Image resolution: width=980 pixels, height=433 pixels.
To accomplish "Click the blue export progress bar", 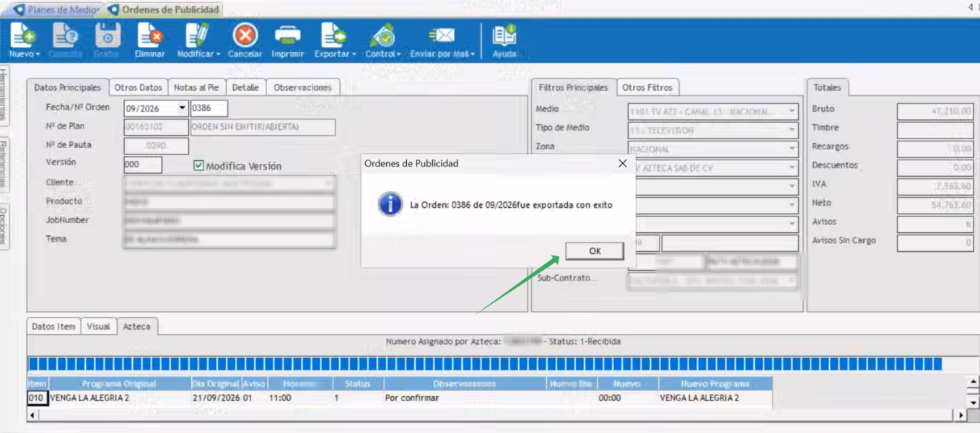I will click(485, 364).
